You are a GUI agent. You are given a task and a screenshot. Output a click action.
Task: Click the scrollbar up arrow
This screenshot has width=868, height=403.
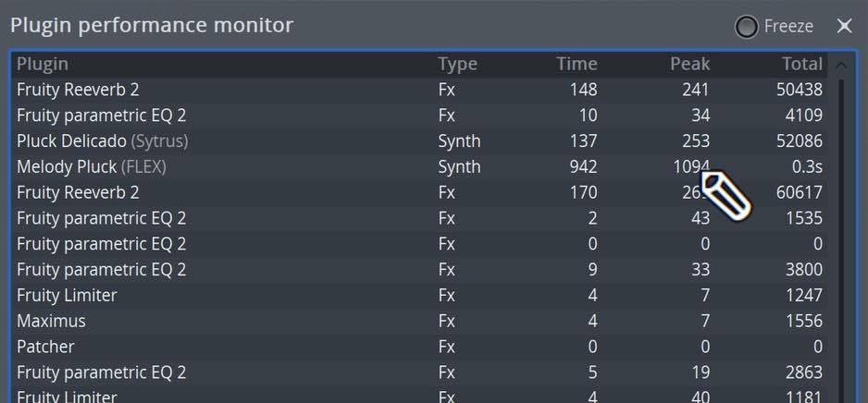[841, 66]
